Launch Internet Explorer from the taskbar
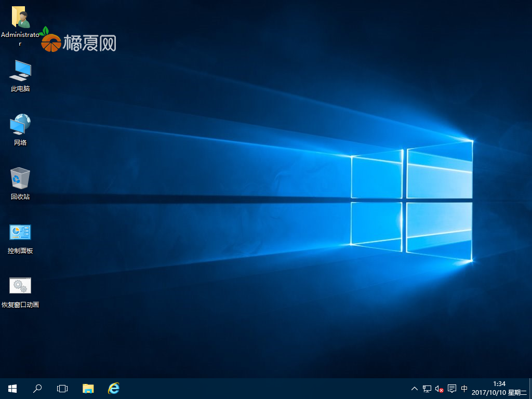Screen dimensions: 532x399 [x=114, y=389]
